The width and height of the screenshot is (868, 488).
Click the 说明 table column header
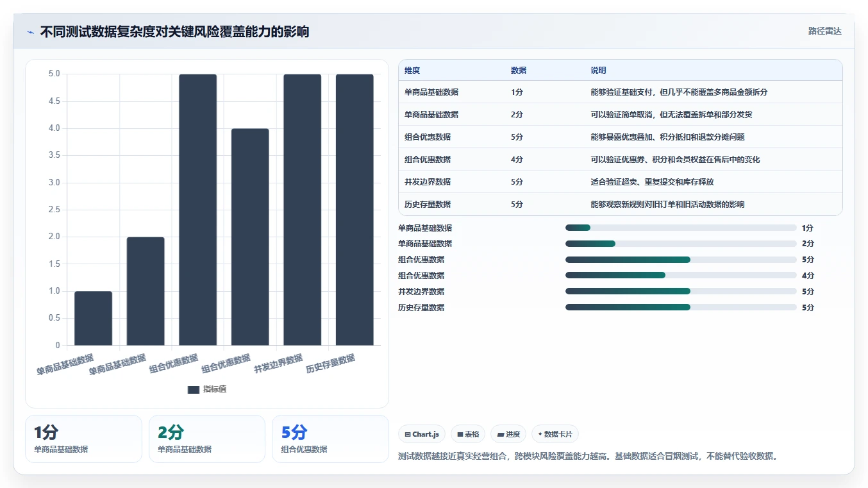coord(598,71)
